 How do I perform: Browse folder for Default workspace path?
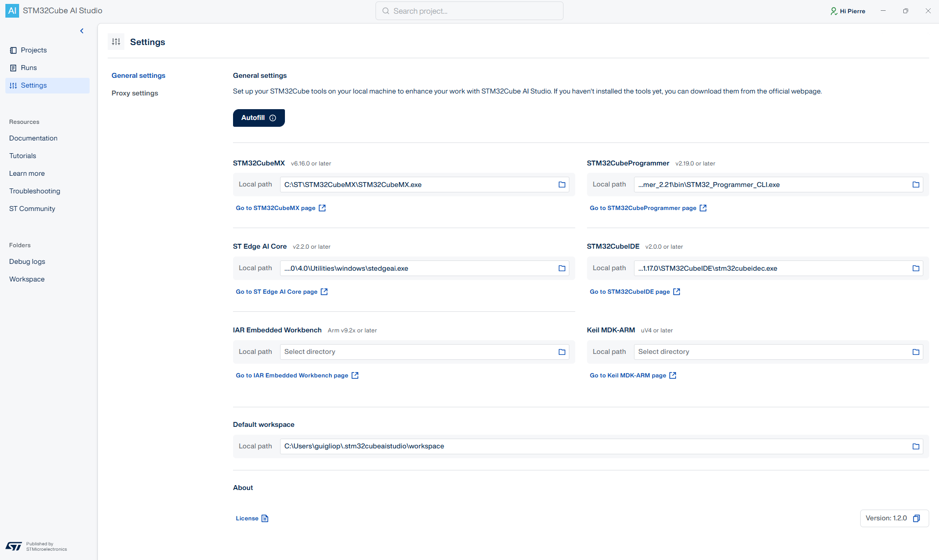pyautogui.click(x=916, y=446)
